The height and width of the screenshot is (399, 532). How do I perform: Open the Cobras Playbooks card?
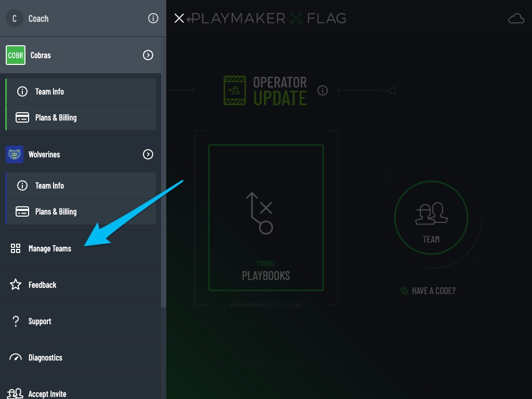point(266,218)
